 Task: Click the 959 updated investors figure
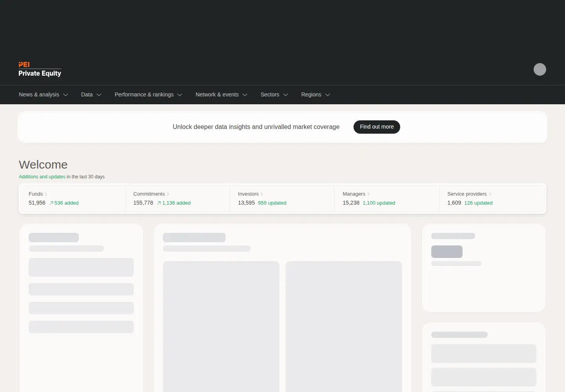click(x=272, y=203)
